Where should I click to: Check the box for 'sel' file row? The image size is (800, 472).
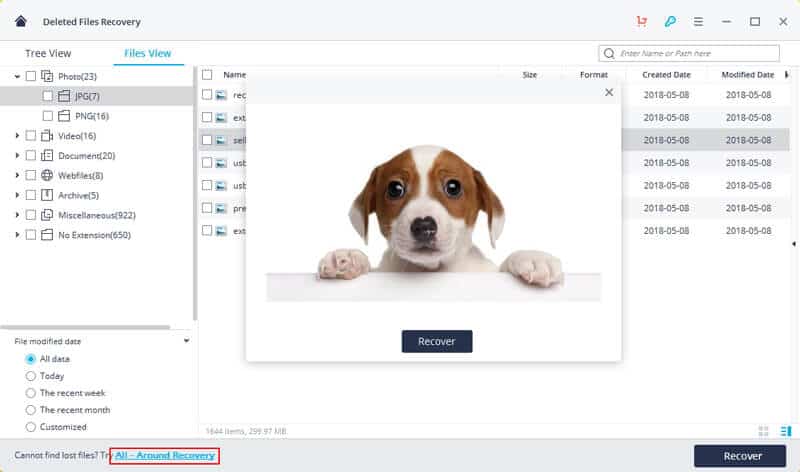coord(207,140)
